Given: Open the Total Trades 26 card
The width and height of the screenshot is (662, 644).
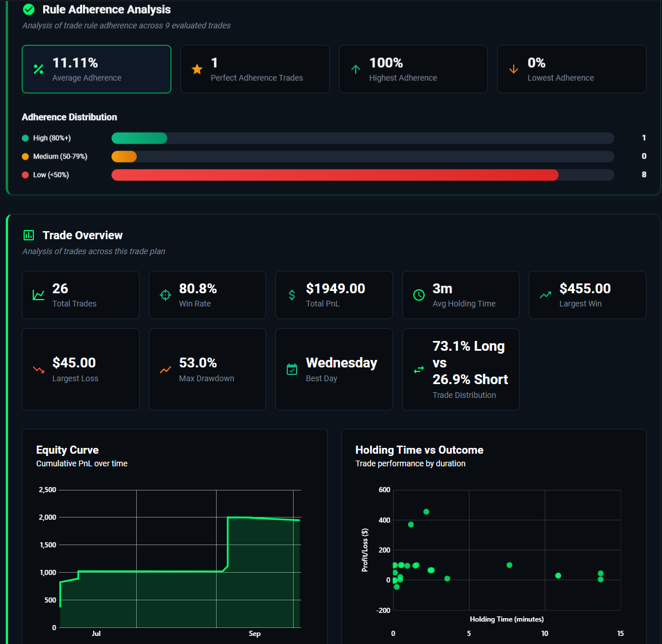Looking at the screenshot, I should (x=80, y=295).
